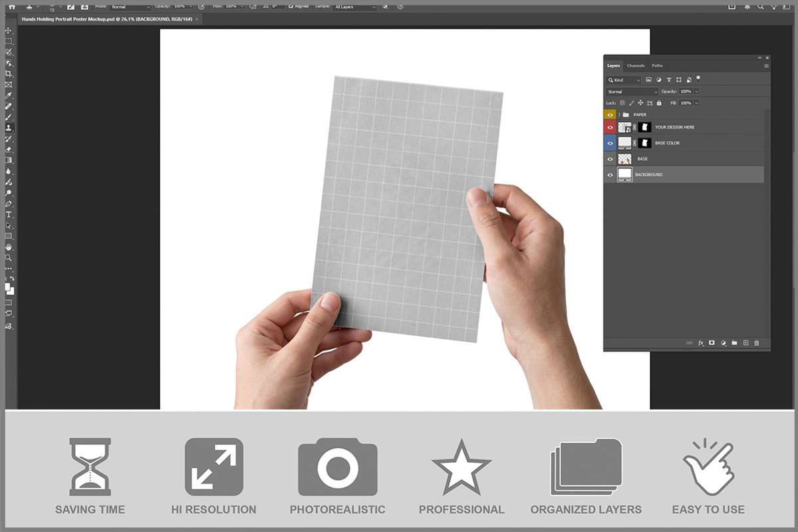Open the Sample All Layers dropdown
Image resolution: width=798 pixels, height=532 pixels.
click(354, 7)
